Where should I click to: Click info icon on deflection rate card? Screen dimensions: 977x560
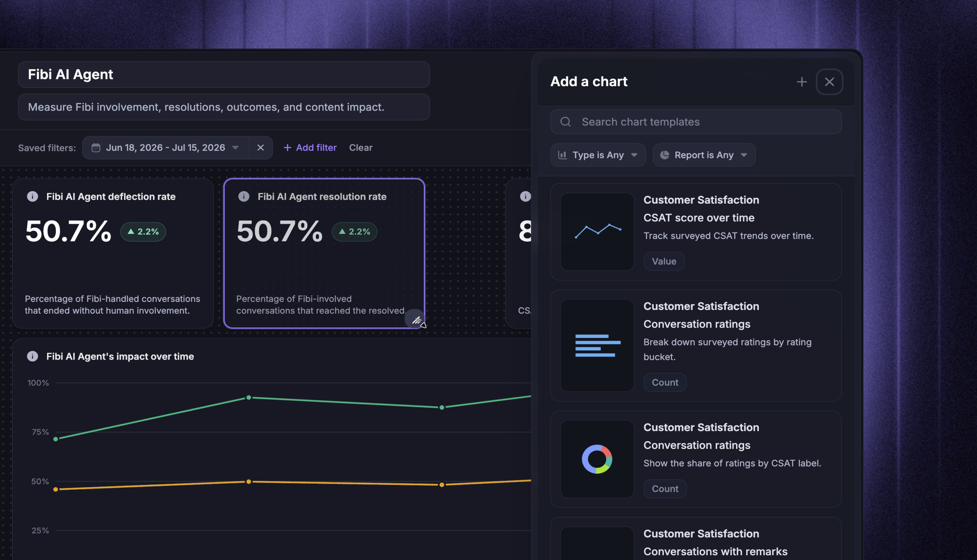point(32,197)
